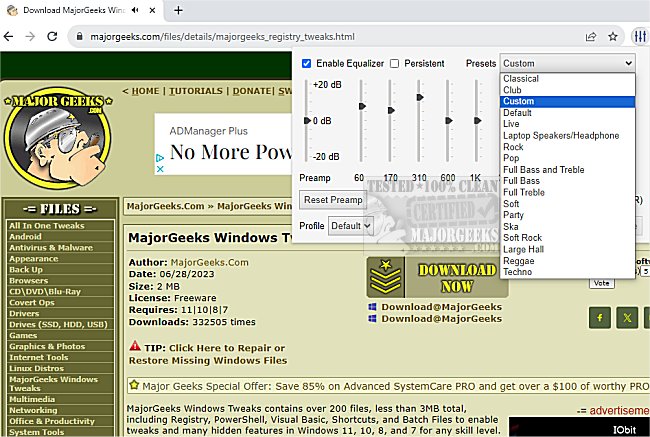Viewport: 650px width, 437px height.
Task: Select the Techno preset
Action: click(568, 272)
